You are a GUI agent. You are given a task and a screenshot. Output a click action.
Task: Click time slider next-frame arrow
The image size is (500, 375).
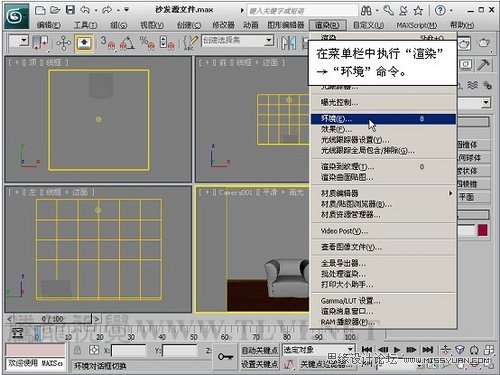pyautogui.click(x=96, y=319)
